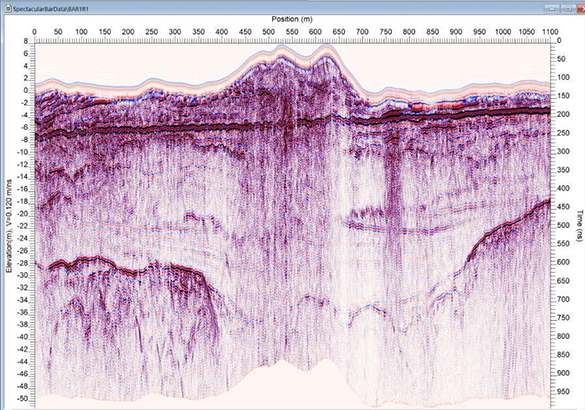Click the Position (m) axis title
This screenshot has width=585, height=410.
(292, 19)
